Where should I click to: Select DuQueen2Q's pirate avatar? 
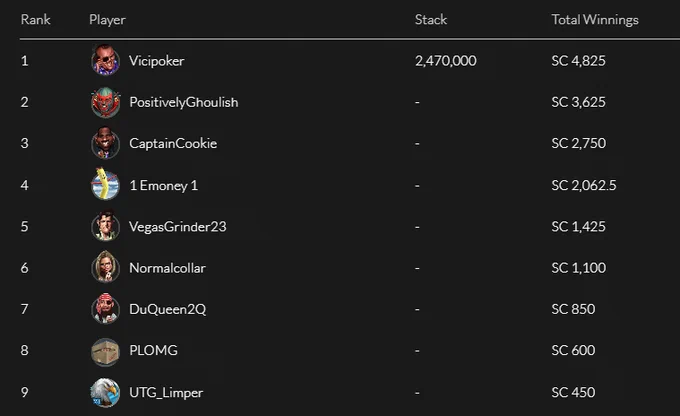[x=105, y=309]
